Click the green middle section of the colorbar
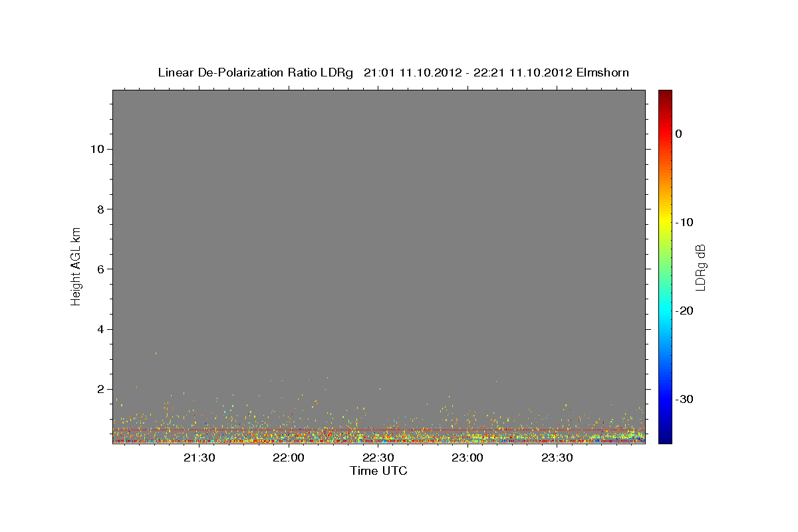Viewport: 798px width, 532px height. (665, 266)
